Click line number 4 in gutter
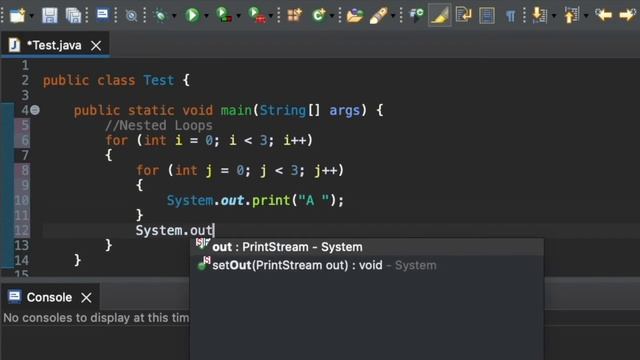This screenshot has width=640, height=360. pos(24,110)
